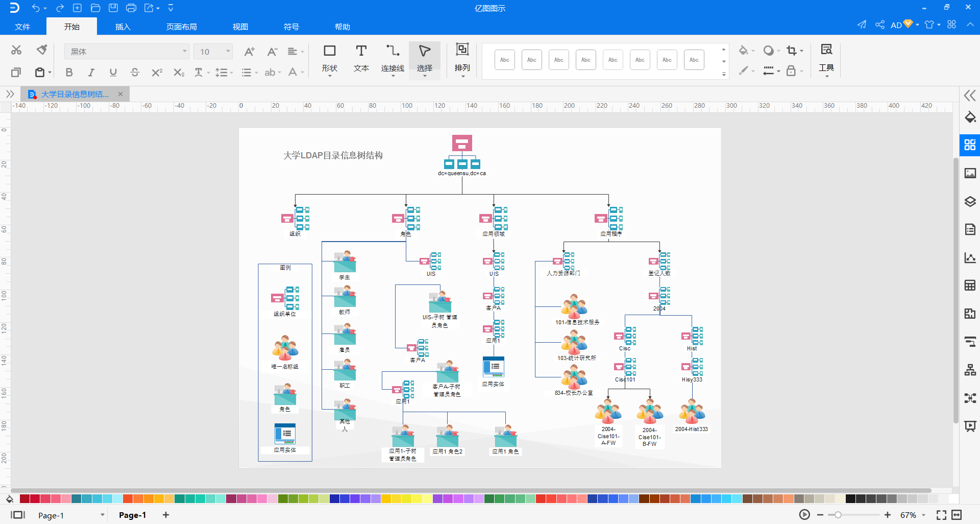Open the 文件 menu
Image resolution: width=980 pixels, height=524 pixels.
point(22,27)
